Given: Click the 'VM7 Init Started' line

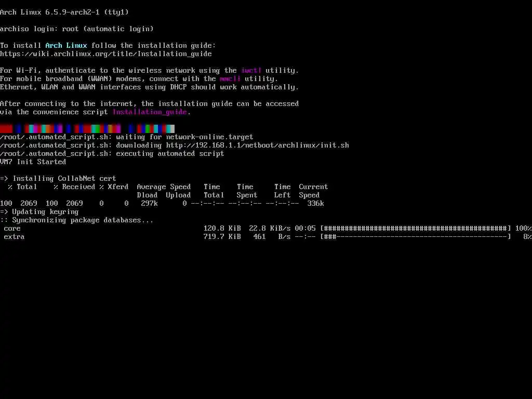Looking at the screenshot, I should coord(33,162).
